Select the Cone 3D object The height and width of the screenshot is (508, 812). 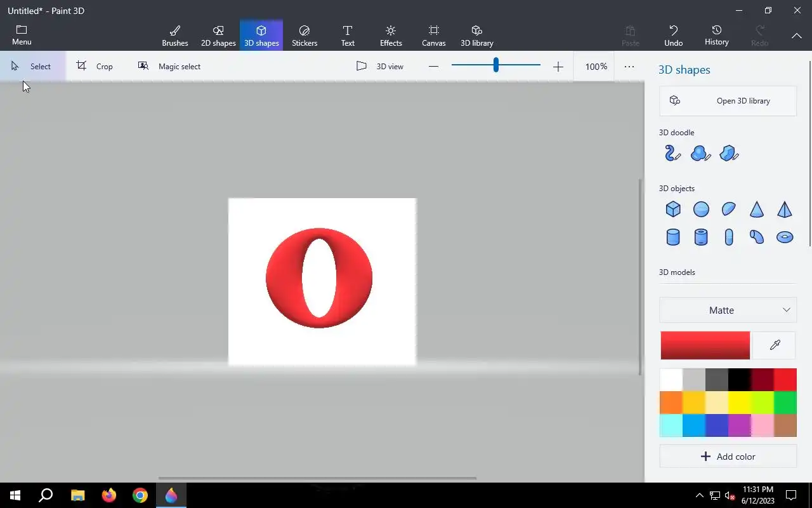click(x=757, y=209)
